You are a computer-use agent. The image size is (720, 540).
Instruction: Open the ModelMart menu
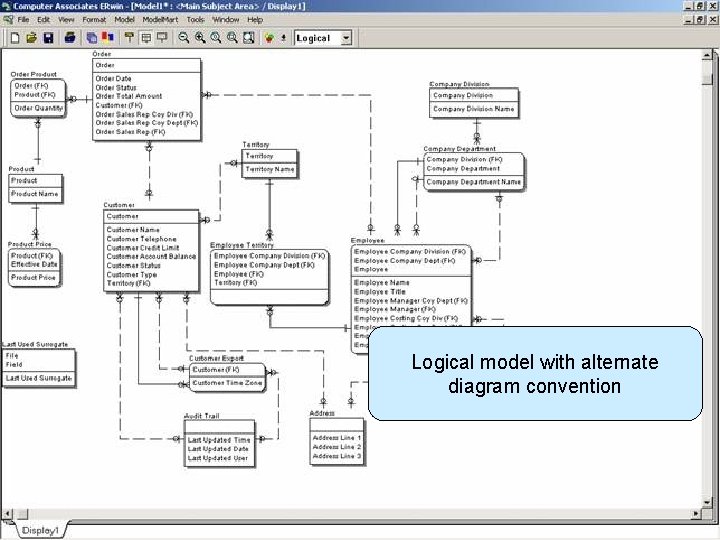click(x=160, y=20)
